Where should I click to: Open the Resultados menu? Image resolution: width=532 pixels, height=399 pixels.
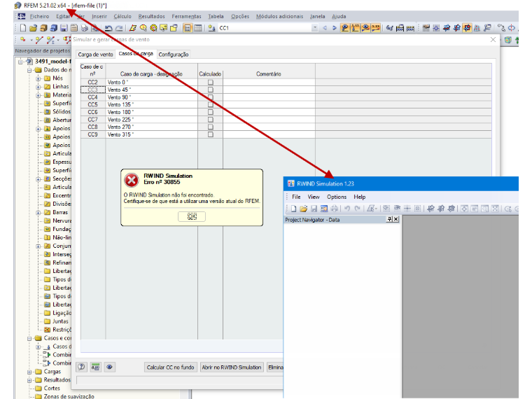[151, 16]
